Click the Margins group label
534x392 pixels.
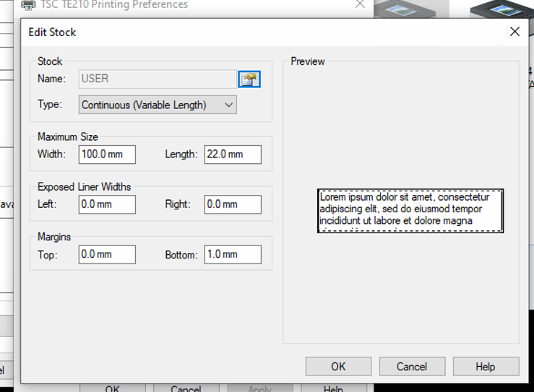(x=54, y=237)
